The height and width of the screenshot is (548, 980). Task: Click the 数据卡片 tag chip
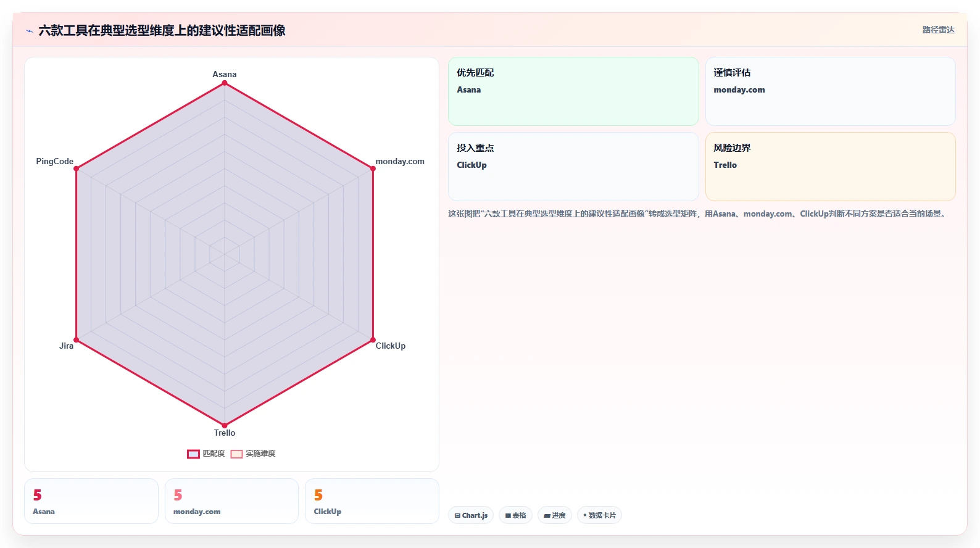[599, 515]
